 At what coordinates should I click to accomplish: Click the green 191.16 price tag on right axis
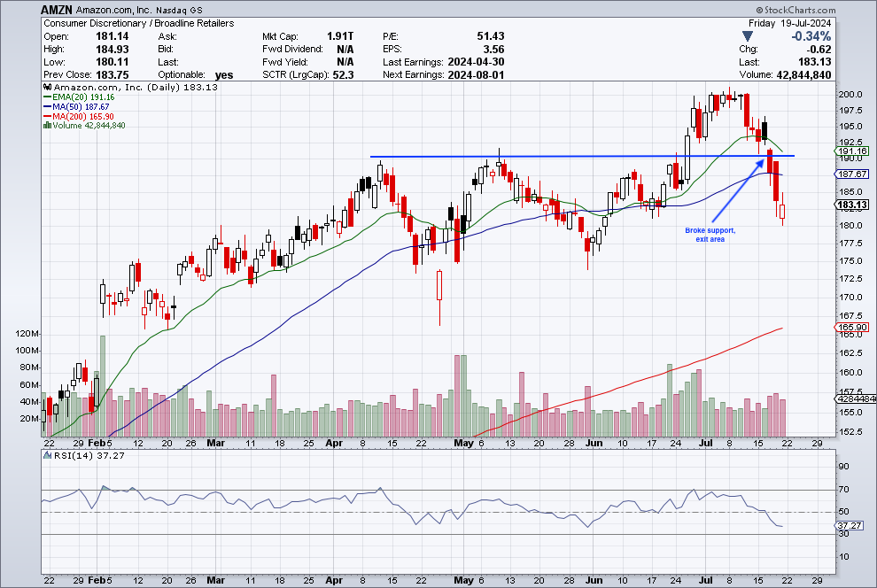click(x=853, y=151)
